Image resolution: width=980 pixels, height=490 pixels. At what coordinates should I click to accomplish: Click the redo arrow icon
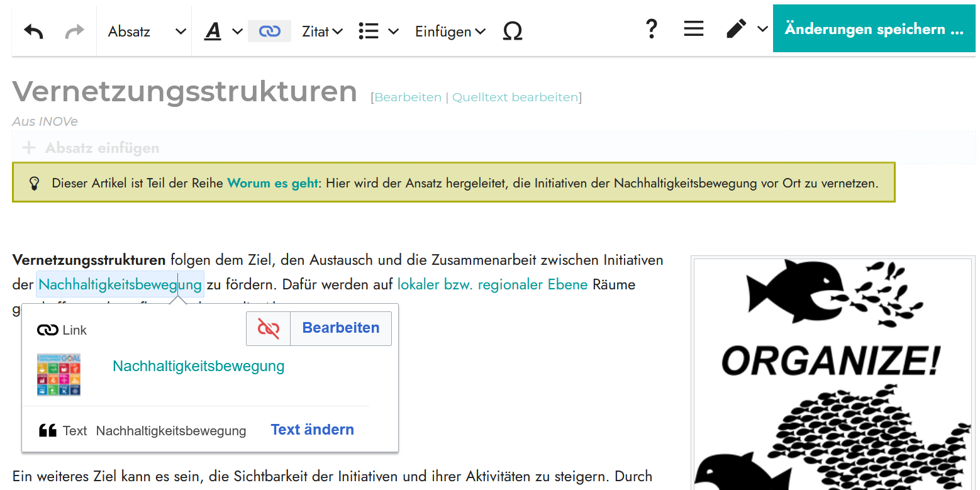coord(74,31)
